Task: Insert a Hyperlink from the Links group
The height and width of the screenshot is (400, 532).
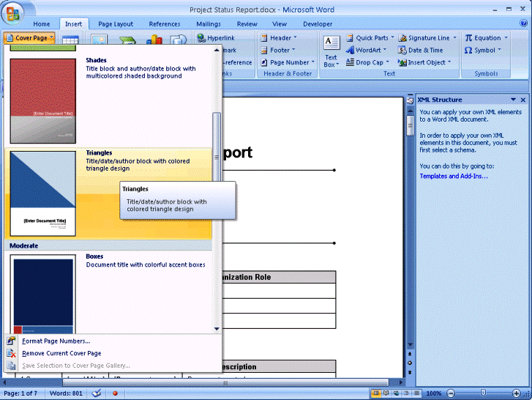Action: point(216,38)
